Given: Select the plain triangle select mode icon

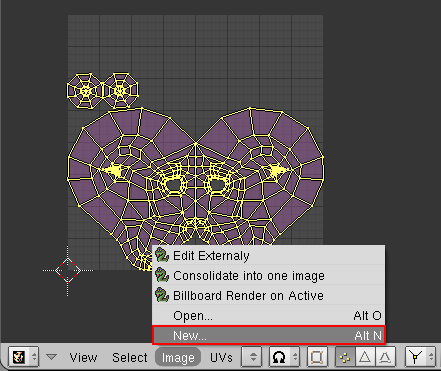Looking at the screenshot, I should coord(365,357).
